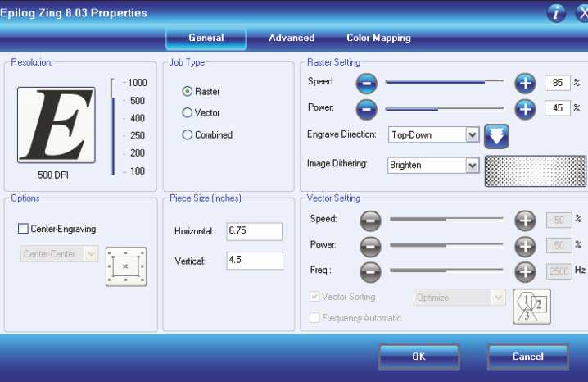Click the vector speed value field

tap(559, 221)
